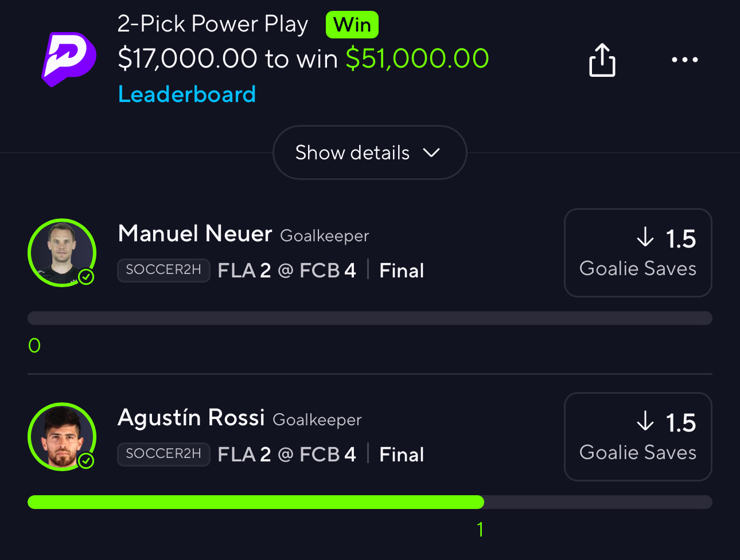Click Agustín Rossi's green progress bar

click(x=255, y=502)
